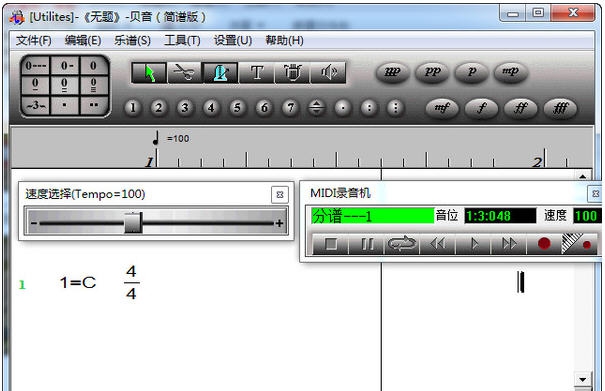Click the two-dot octave button

369,108
